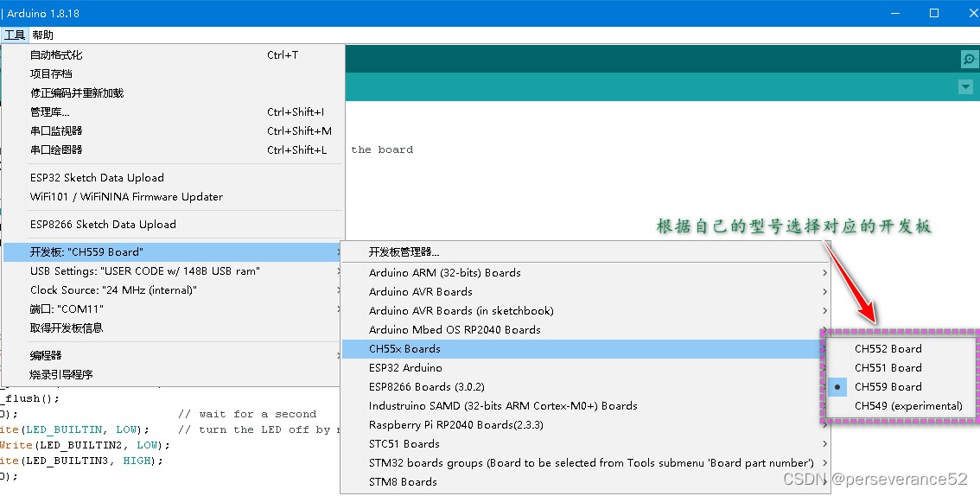Open WiFi101 / WiFiNINA Firmware Updater
This screenshot has width=980, height=496.
coord(173,197)
